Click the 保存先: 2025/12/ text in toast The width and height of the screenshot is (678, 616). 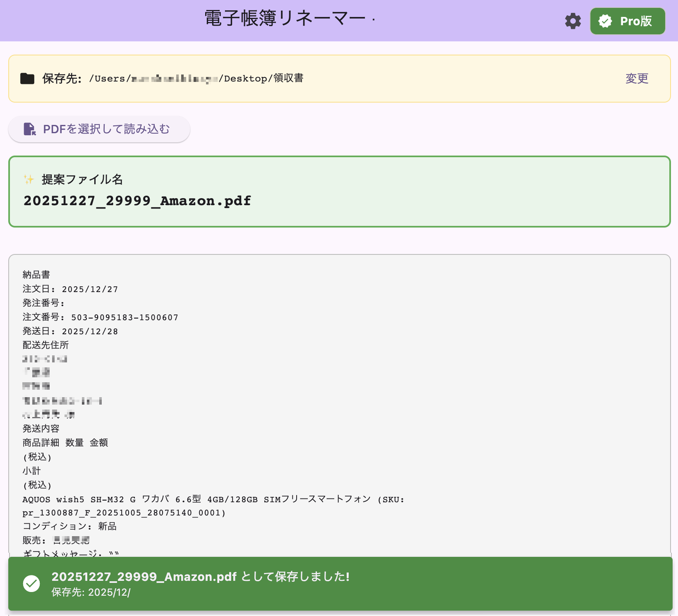click(x=91, y=592)
